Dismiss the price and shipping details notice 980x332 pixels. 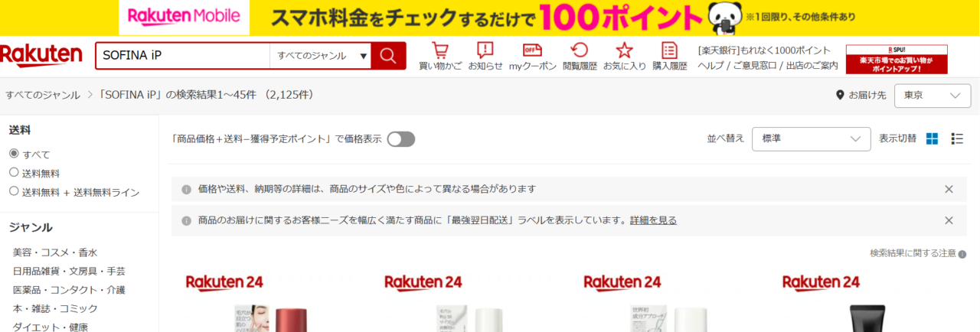[949, 189]
